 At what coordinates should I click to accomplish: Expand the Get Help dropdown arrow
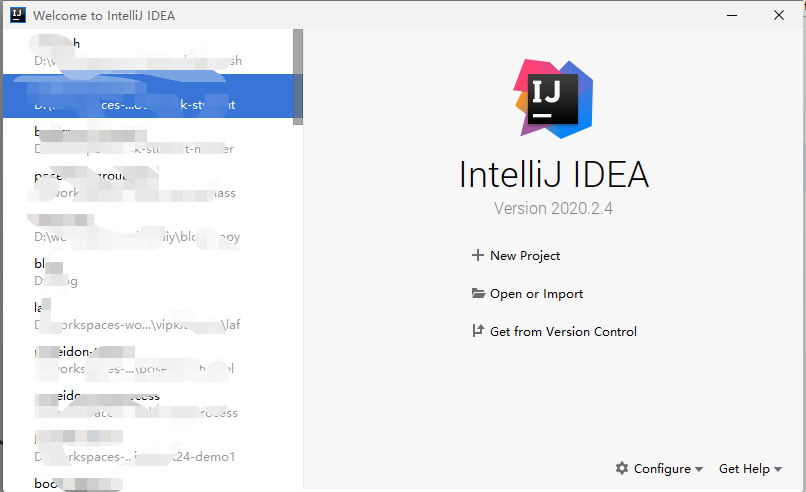pyautogui.click(x=778, y=469)
